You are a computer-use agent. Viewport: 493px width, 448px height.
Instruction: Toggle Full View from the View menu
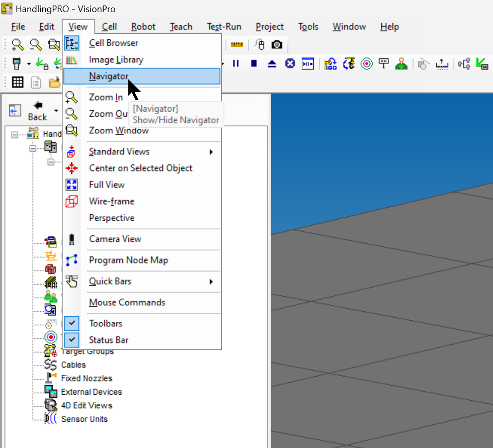[x=142, y=185]
